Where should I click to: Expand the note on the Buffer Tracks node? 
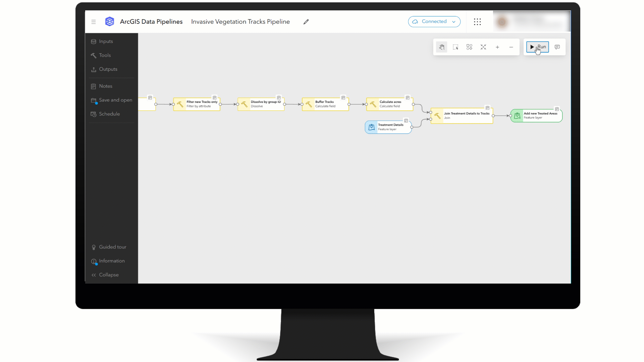click(343, 98)
